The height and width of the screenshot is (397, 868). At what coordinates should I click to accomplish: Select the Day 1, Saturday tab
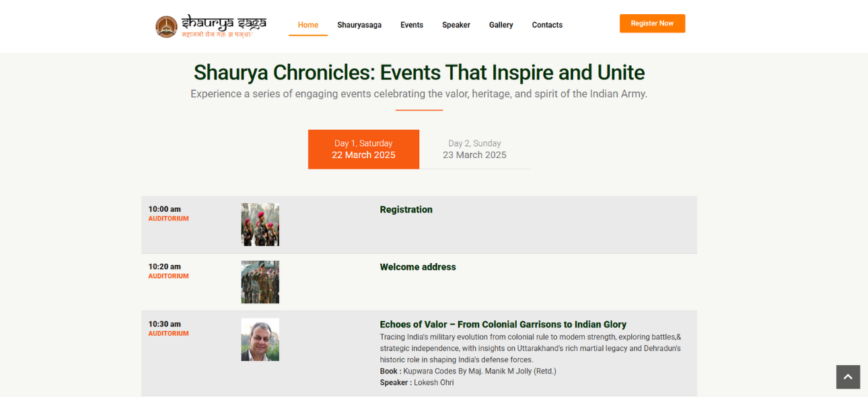[363, 149]
